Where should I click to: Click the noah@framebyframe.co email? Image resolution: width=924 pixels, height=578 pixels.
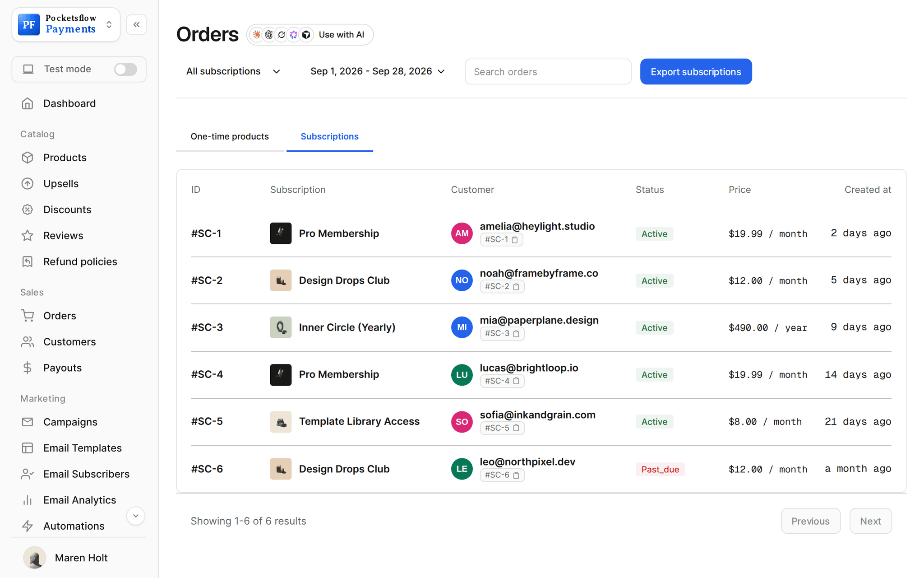tap(539, 273)
